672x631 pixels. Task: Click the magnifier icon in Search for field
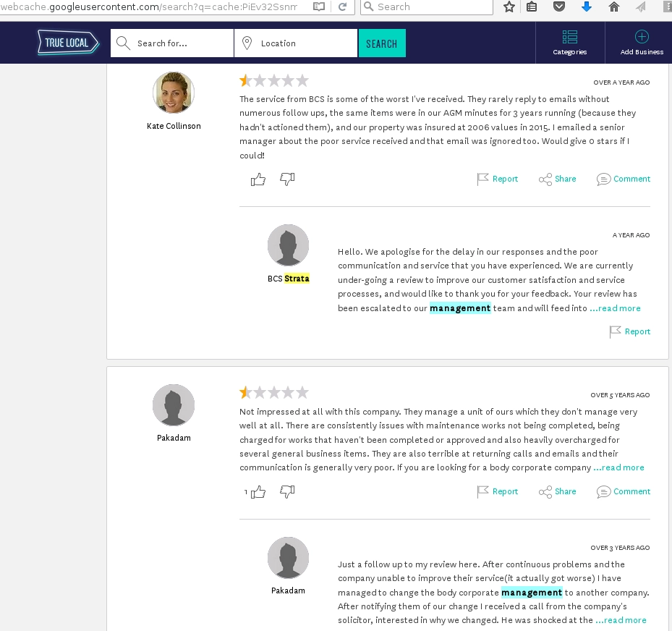(123, 43)
